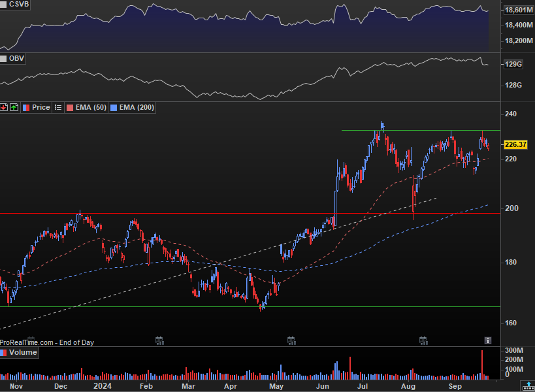Select the CSVB indicator label
The width and height of the screenshot is (535, 392).
[17, 5]
